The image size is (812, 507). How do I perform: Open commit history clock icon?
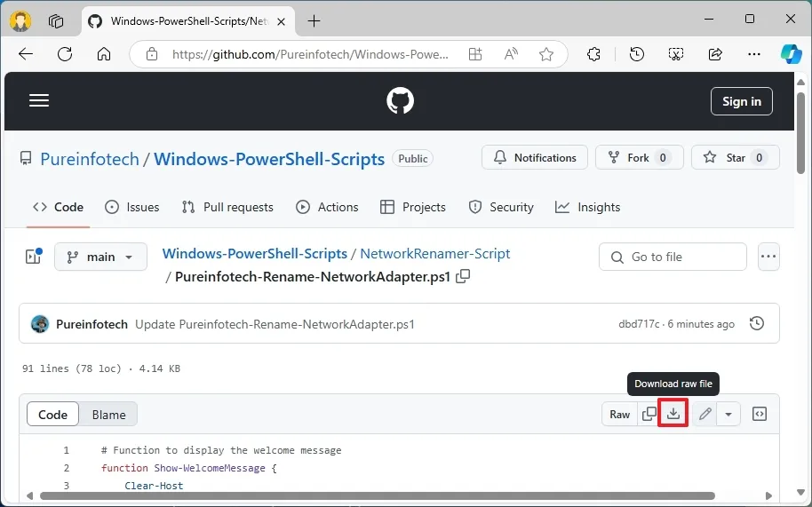pos(757,324)
